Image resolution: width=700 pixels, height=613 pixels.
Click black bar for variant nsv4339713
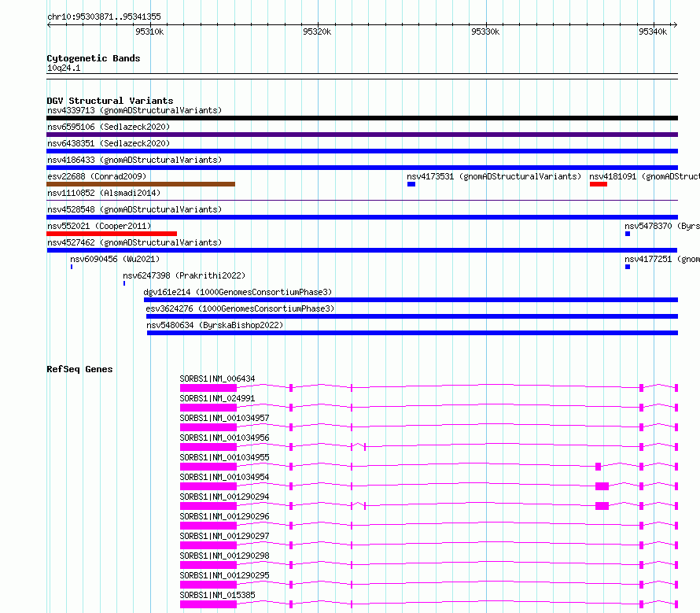pyautogui.click(x=362, y=118)
